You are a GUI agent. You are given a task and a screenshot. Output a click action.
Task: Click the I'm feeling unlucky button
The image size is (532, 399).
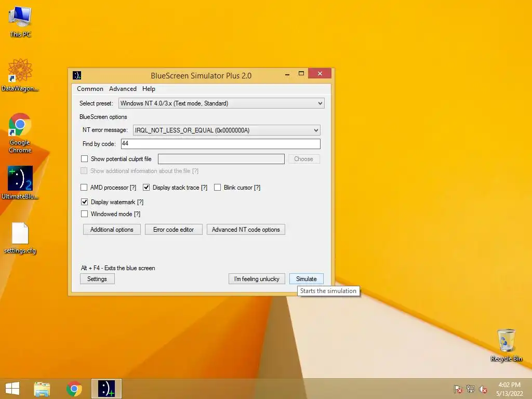(x=257, y=279)
